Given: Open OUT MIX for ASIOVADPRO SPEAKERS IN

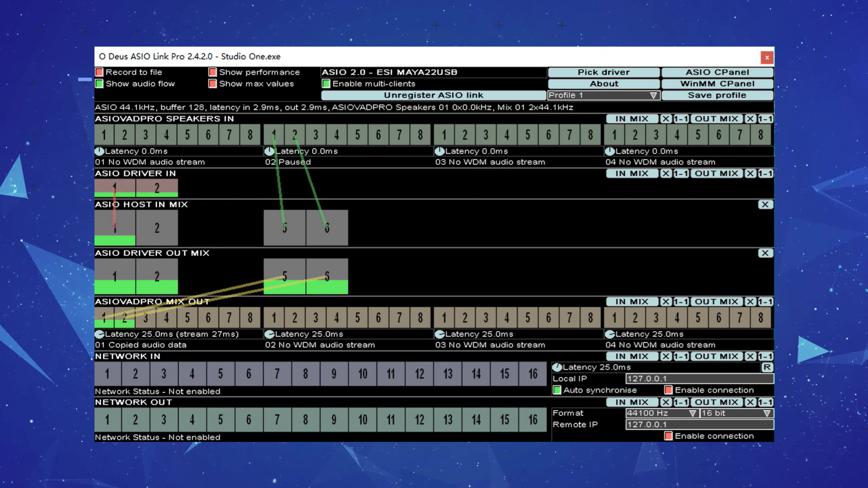Looking at the screenshot, I should (x=717, y=119).
